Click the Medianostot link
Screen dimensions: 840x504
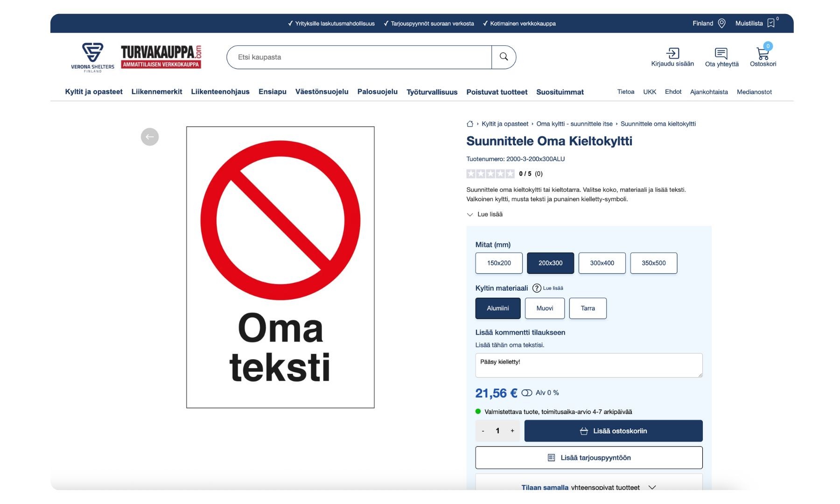coord(754,91)
